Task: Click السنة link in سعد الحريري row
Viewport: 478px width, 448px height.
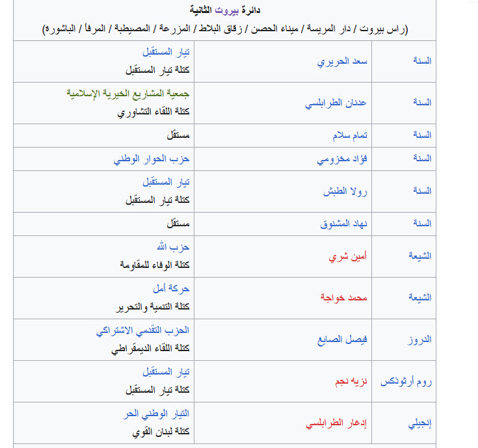Action: 422,60
